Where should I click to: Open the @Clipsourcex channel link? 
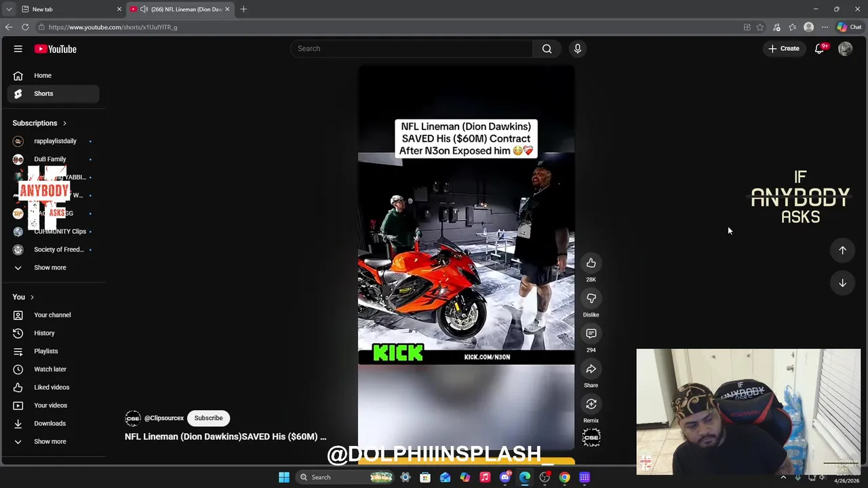(x=163, y=418)
